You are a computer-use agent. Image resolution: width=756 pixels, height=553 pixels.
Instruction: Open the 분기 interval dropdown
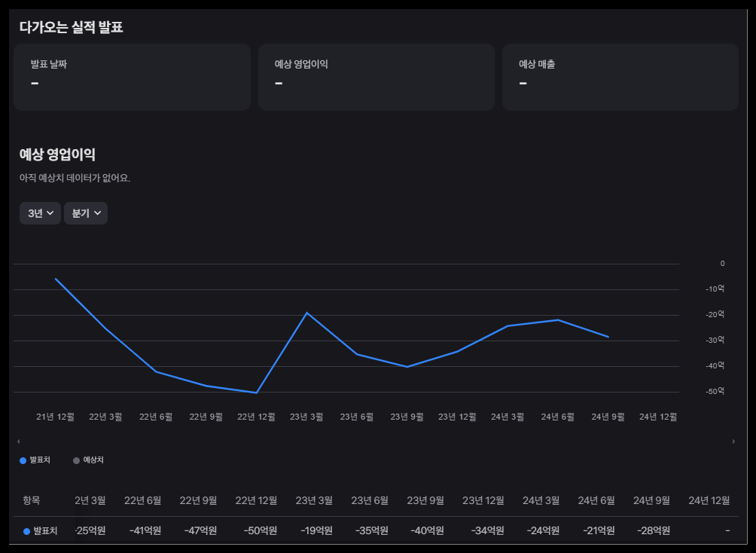pyautogui.click(x=86, y=213)
